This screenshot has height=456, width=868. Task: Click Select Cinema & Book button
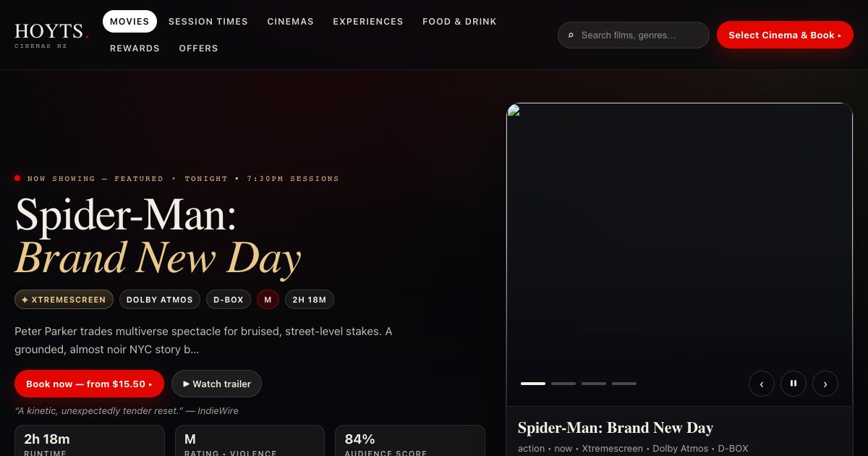point(785,35)
